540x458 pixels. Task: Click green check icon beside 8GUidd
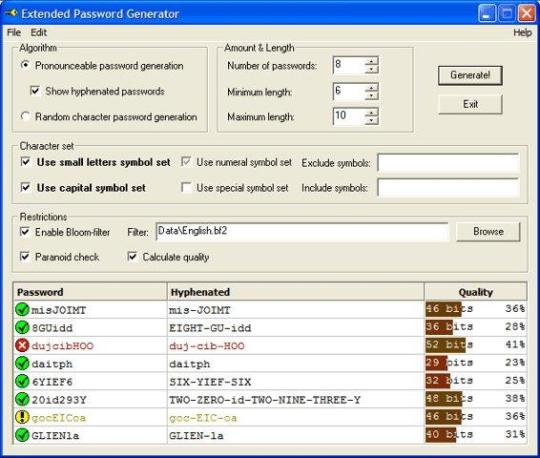click(22, 327)
